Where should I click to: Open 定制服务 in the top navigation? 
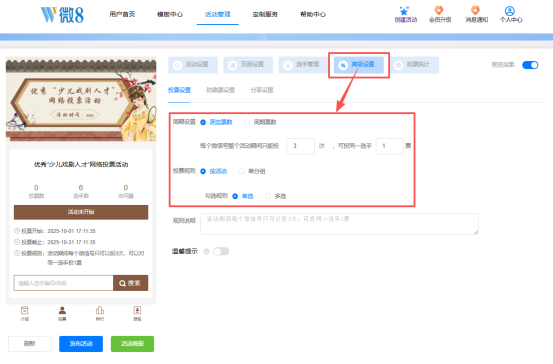click(265, 14)
